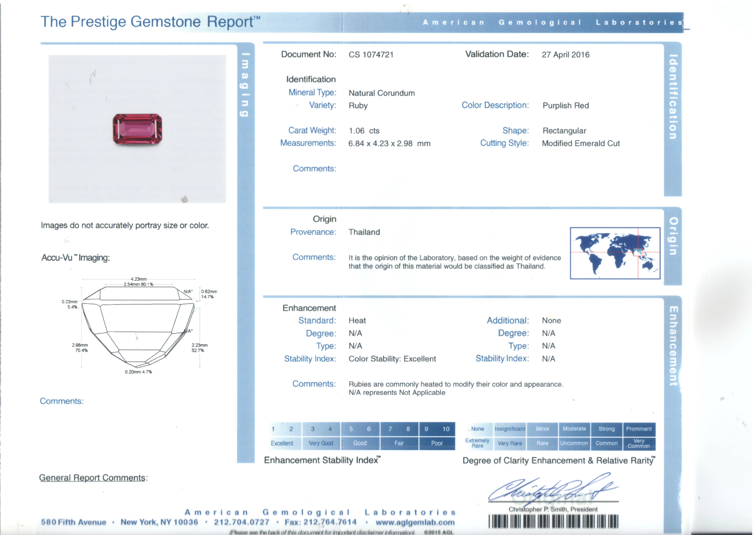Click the additional enhancement value 'None'
Image resolution: width=756 pixels, height=535 pixels.
pyautogui.click(x=551, y=321)
